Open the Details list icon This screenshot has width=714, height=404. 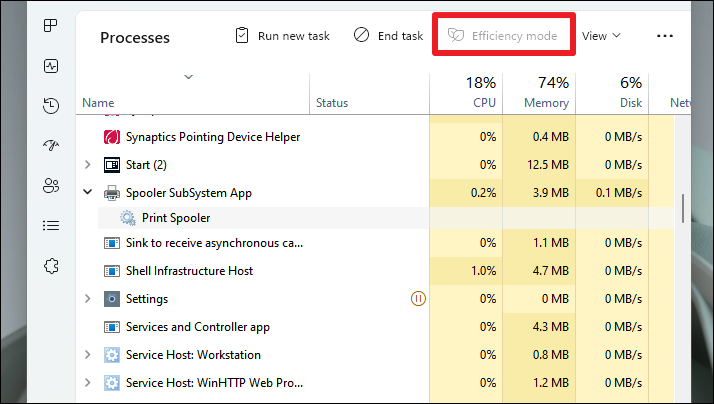(x=50, y=226)
